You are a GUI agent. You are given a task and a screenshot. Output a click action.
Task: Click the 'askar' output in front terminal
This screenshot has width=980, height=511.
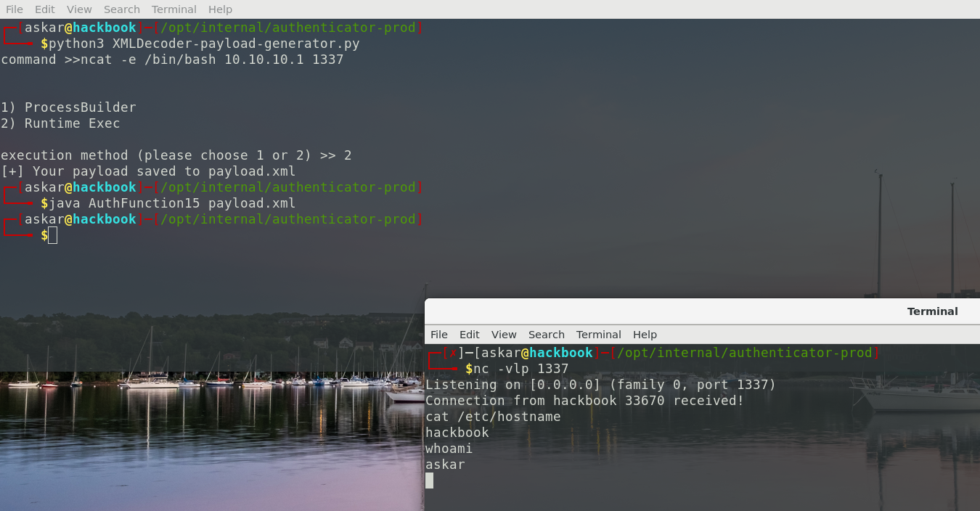445,465
